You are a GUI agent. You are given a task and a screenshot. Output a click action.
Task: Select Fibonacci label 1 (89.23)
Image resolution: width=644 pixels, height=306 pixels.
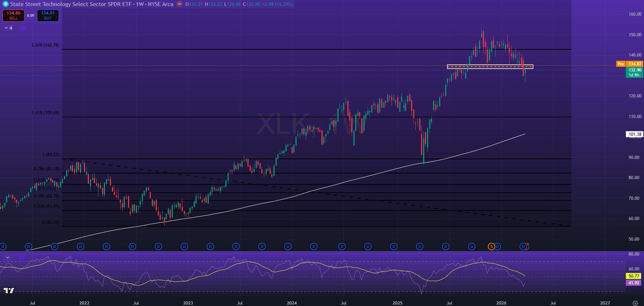(51, 155)
